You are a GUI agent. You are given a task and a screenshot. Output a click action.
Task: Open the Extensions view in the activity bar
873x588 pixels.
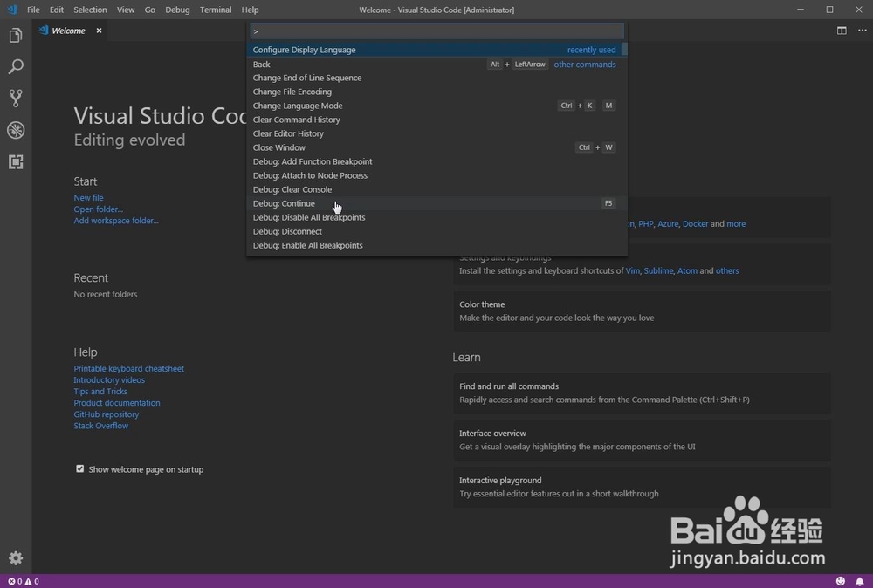coord(16,162)
